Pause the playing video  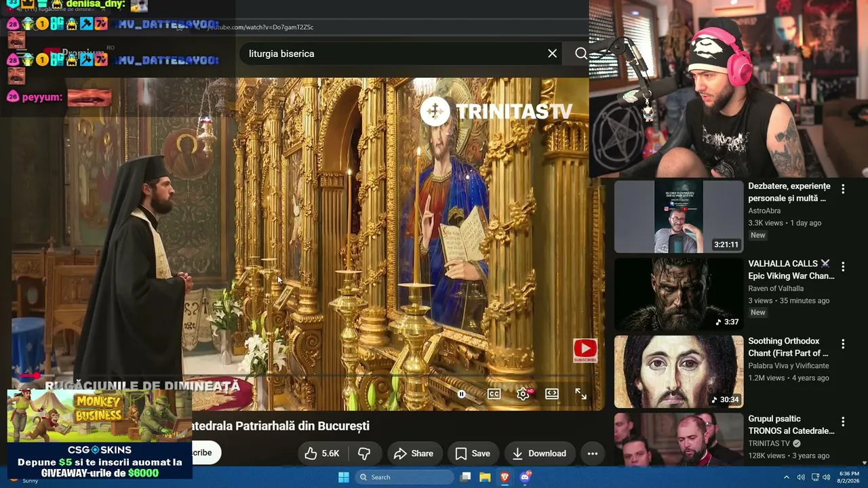coord(461,394)
